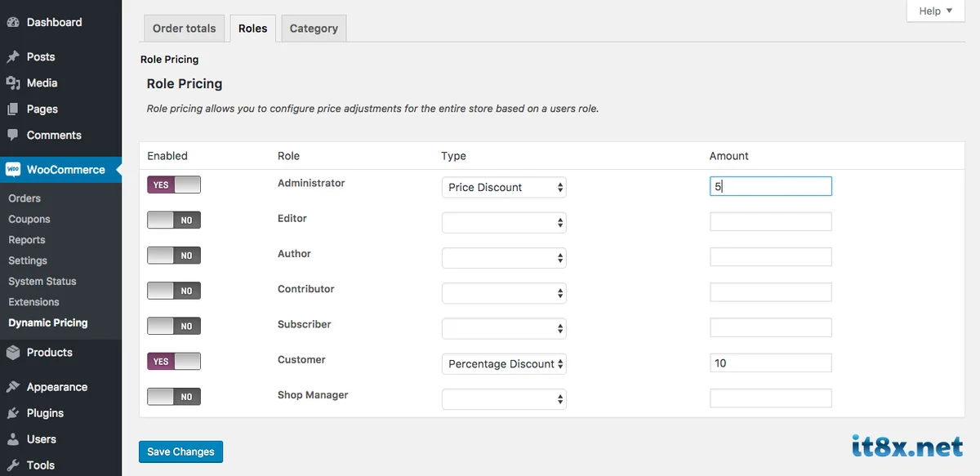Open the Contributor type dropdown
The image size is (980, 476).
[x=504, y=292]
